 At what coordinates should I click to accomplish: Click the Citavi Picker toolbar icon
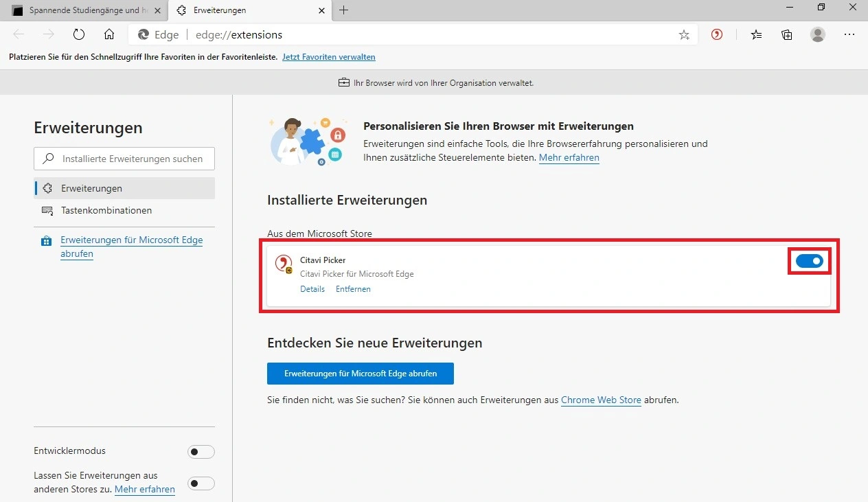[717, 34]
